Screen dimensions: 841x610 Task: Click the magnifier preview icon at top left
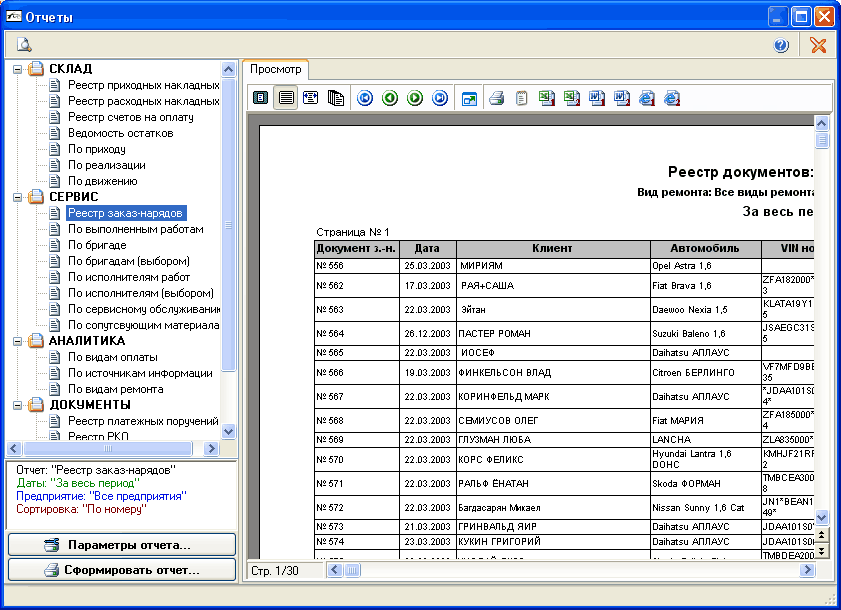pyautogui.click(x=24, y=45)
